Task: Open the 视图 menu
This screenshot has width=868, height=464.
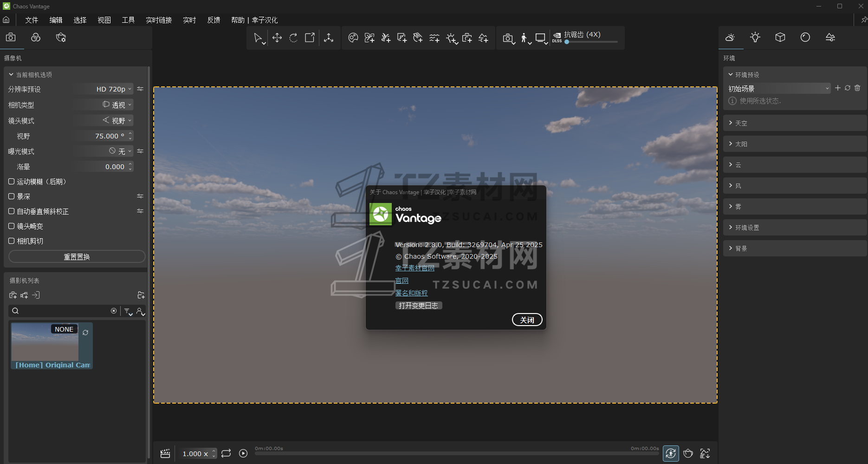Action: (104, 20)
